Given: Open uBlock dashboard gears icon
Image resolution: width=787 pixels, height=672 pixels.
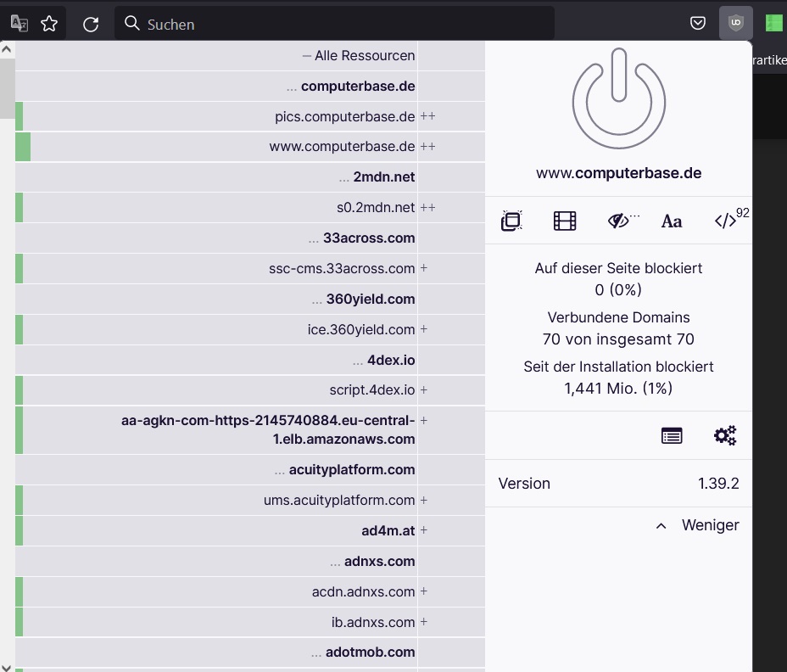Looking at the screenshot, I should [x=725, y=435].
